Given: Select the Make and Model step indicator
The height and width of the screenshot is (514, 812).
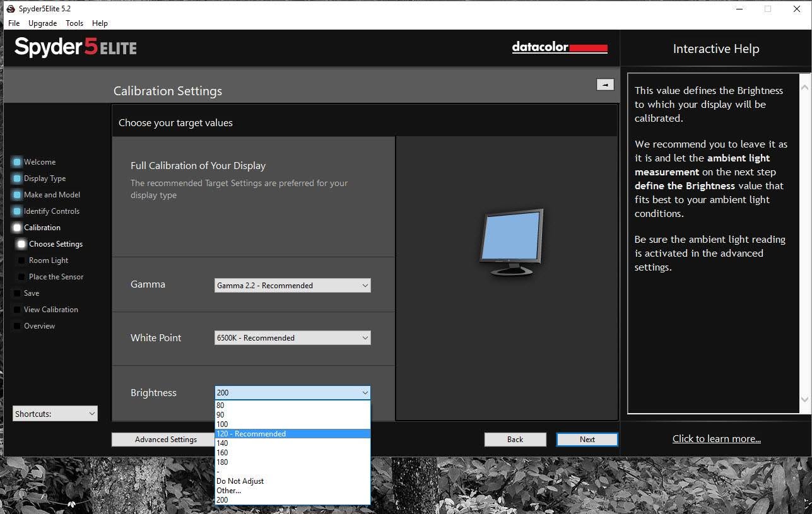Looking at the screenshot, I should (x=17, y=195).
